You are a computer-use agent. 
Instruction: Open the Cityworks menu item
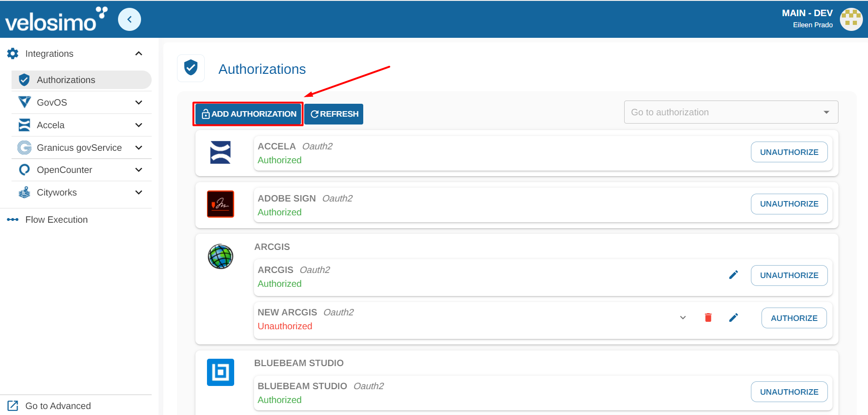82,192
